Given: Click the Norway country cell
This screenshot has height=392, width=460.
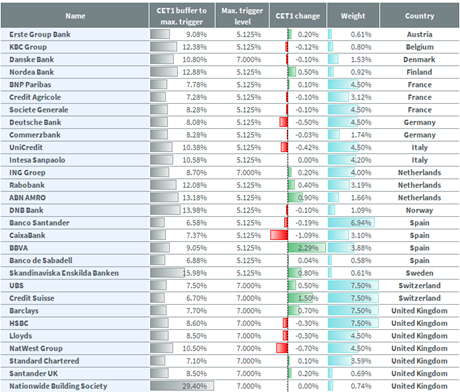Looking at the screenshot, I should pyautogui.click(x=419, y=210).
